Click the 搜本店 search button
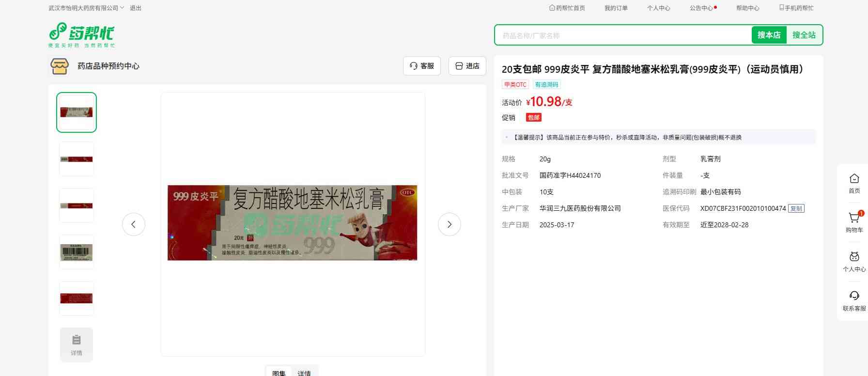The width and height of the screenshot is (868, 376). 769,35
